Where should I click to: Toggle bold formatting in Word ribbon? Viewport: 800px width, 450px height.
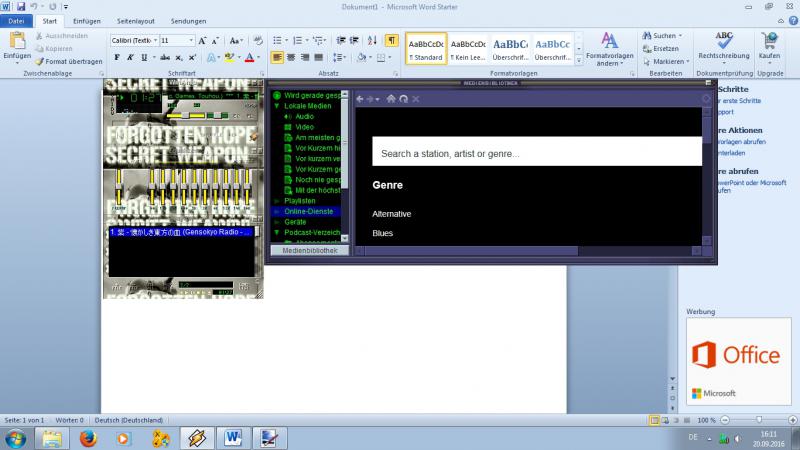point(117,58)
